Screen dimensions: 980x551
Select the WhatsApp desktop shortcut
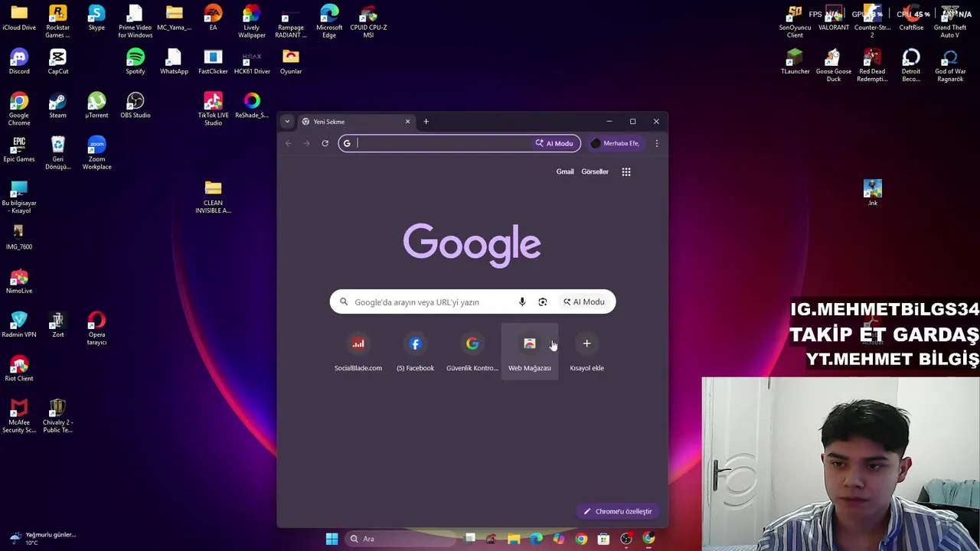[x=174, y=62]
